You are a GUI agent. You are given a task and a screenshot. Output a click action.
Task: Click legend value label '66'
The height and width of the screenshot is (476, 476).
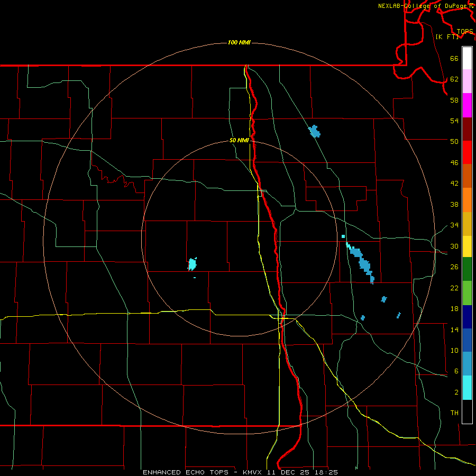coord(454,58)
